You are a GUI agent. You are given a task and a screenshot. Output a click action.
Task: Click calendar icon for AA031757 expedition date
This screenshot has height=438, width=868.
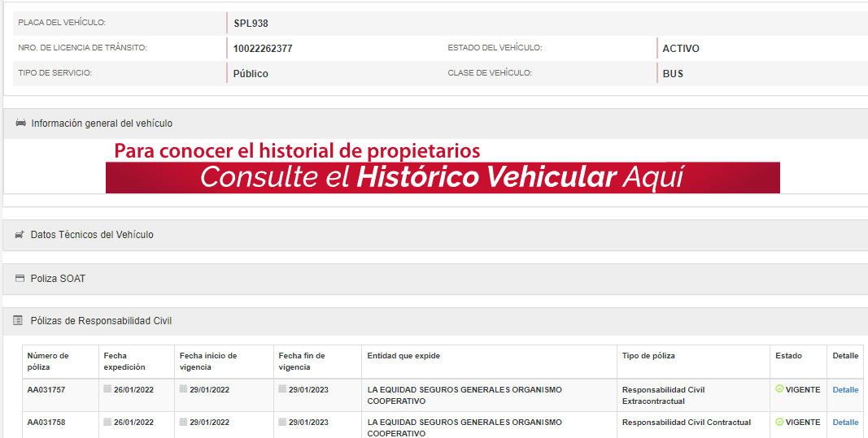[107, 389]
